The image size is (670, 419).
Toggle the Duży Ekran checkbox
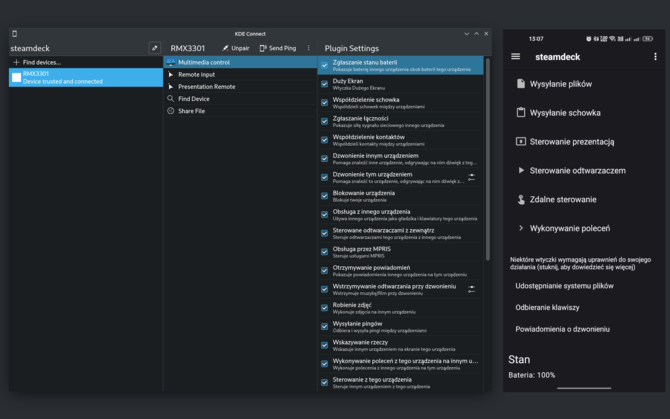coord(325,84)
